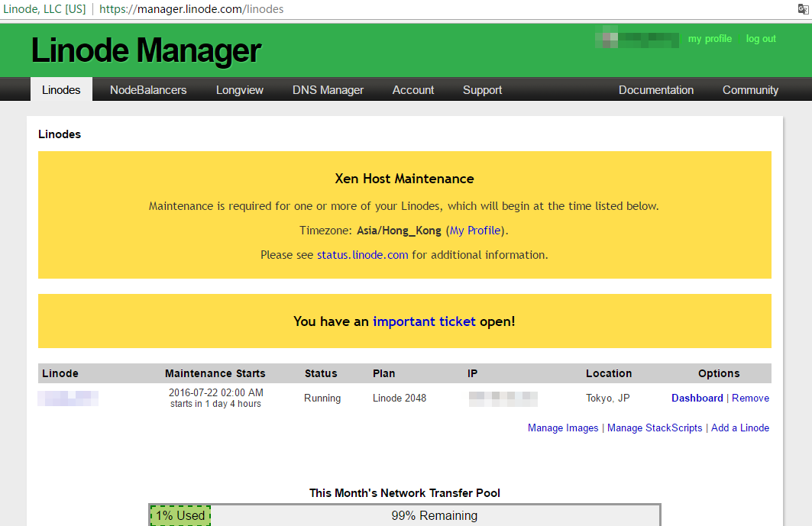
Task: Click Manage Images link
Action: click(x=563, y=428)
